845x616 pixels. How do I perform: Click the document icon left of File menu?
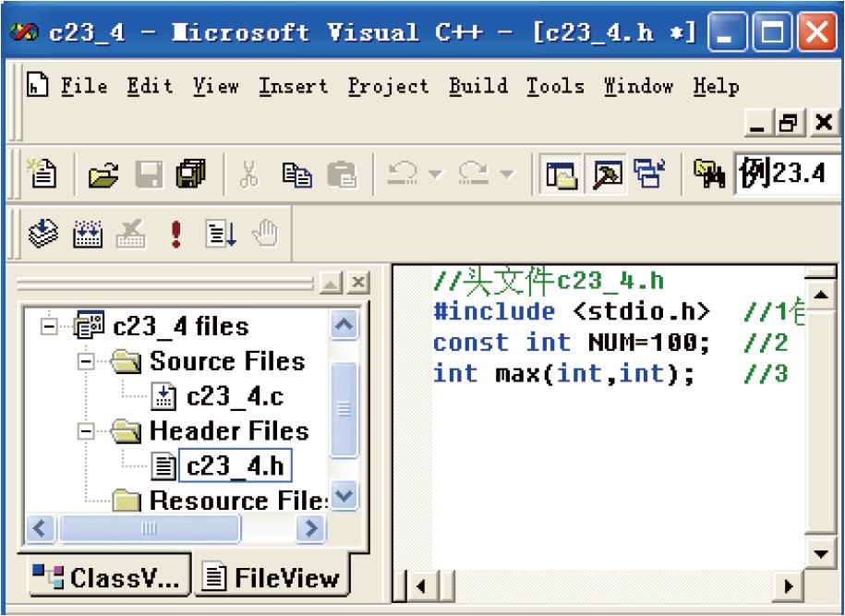click(x=37, y=85)
